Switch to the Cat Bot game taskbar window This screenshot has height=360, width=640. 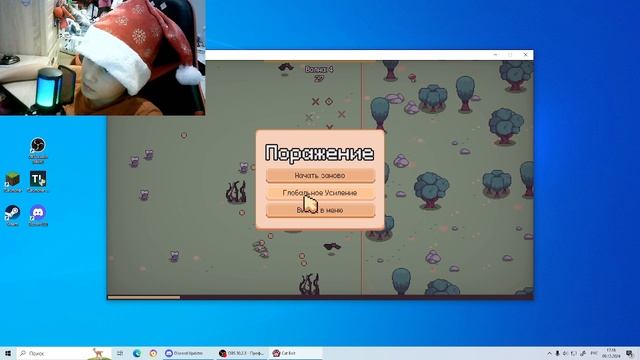[x=296, y=353]
